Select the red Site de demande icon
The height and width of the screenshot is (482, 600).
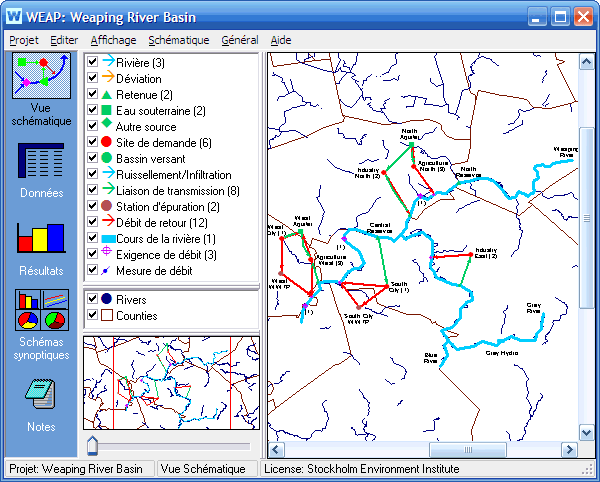coord(106,143)
